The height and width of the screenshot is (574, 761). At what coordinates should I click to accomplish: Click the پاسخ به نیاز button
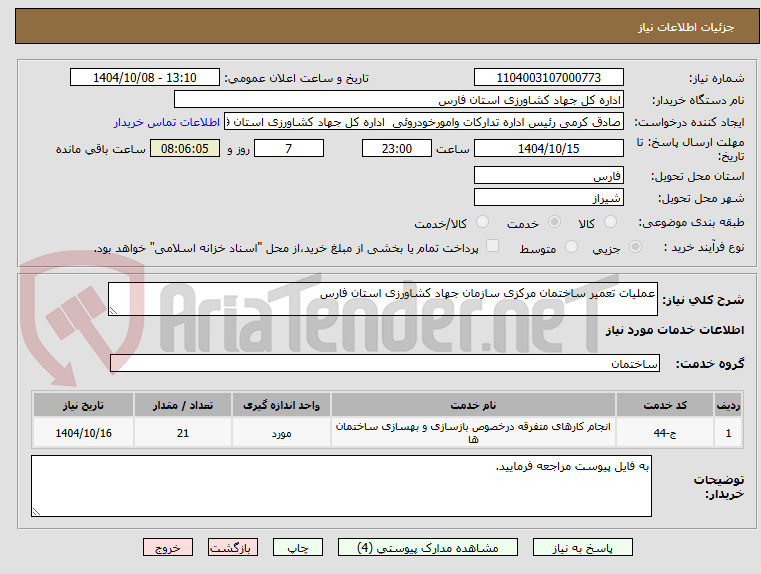pyautogui.click(x=582, y=547)
